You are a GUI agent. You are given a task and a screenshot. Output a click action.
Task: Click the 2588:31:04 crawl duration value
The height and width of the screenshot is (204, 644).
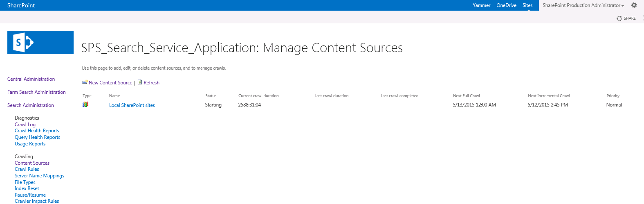(x=249, y=105)
